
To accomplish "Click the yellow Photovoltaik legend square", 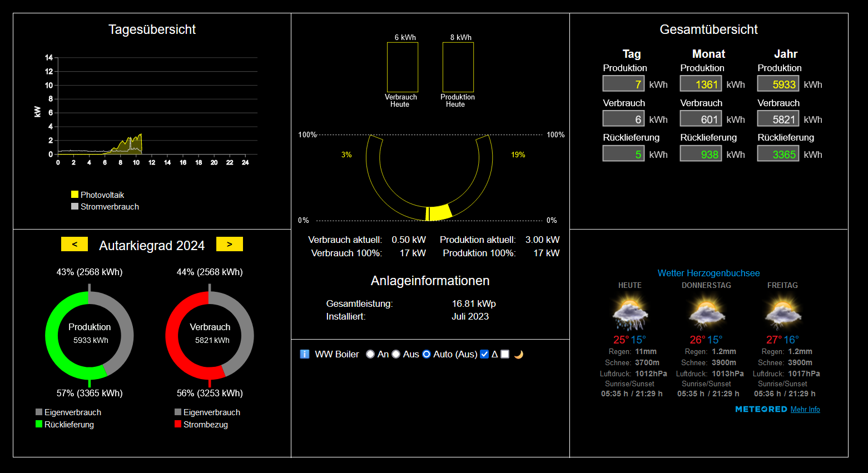I will click(75, 195).
